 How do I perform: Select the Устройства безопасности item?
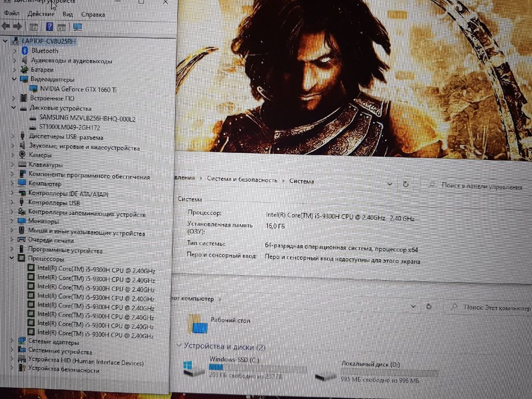point(64,370)
